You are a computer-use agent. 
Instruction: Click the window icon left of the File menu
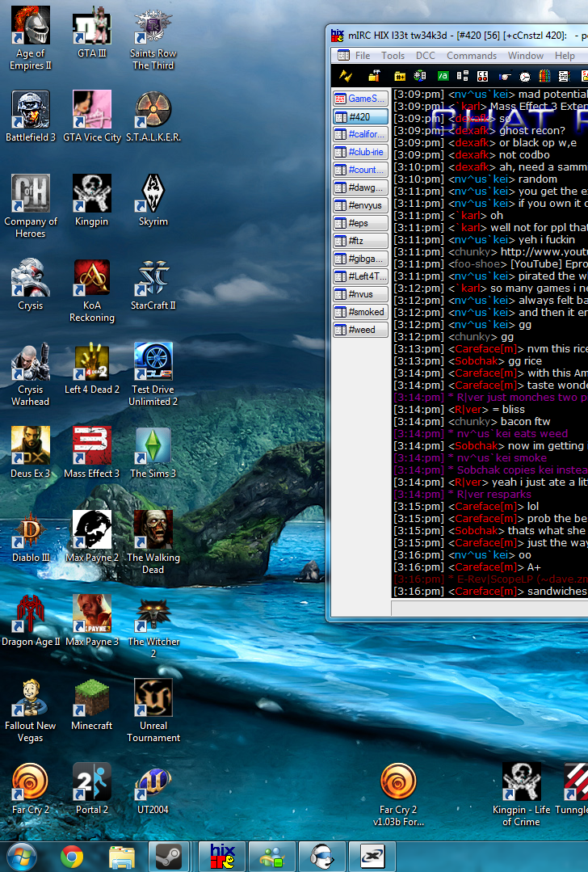343,56
